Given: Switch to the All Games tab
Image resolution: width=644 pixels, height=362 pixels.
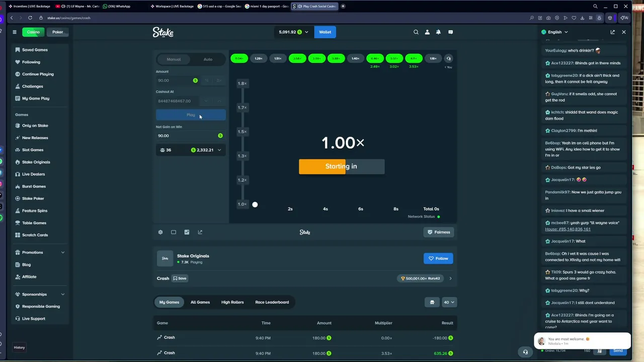Looking at the screenshot, I should click(200, 302).
